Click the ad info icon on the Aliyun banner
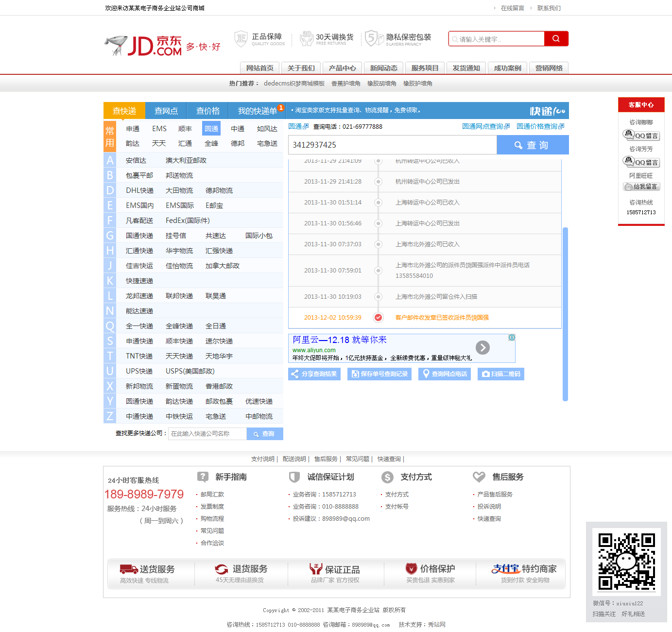This screenshot has height=632, width=672. pyautogui.click(x=512, y=338)
